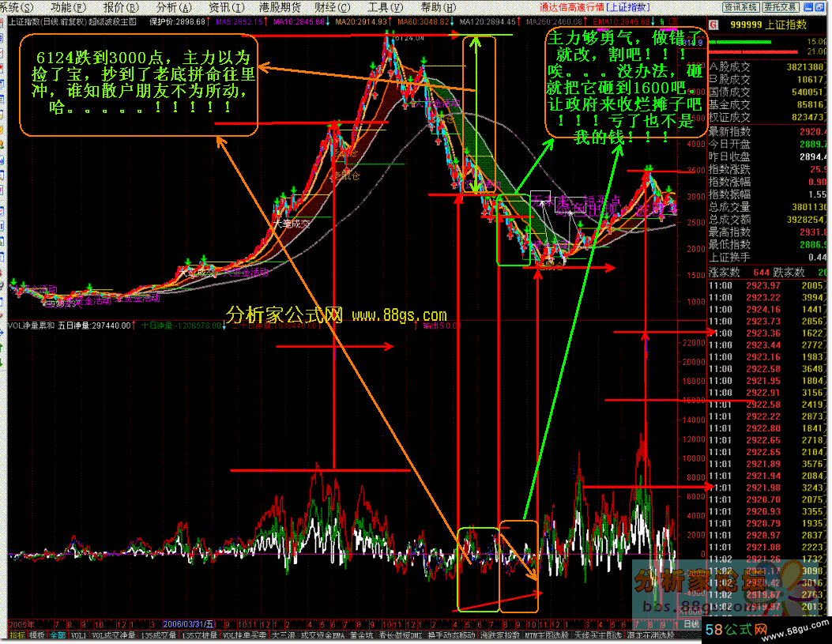Click the 最高指数 row label
832x644 pixels.
(729, 232)
